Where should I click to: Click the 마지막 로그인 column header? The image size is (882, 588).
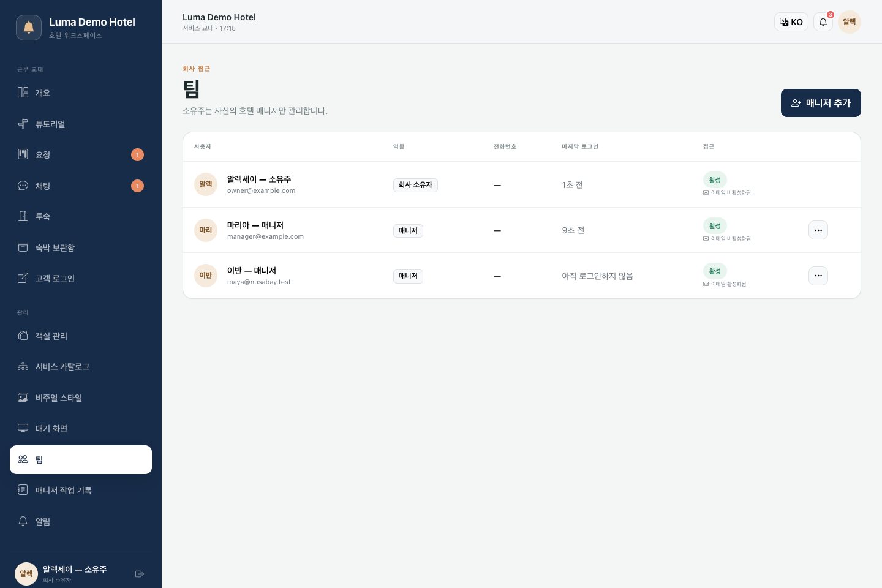[x=580, y=147]
